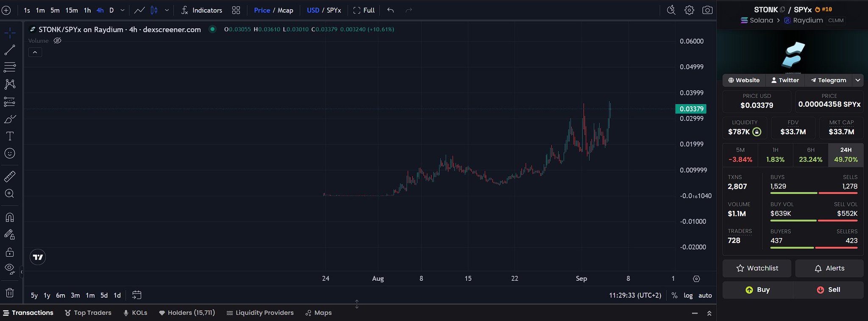Switch to the Liquidity Providers tab
The image size is (868, 321).
pyautogui.click(x=260, y=313)
